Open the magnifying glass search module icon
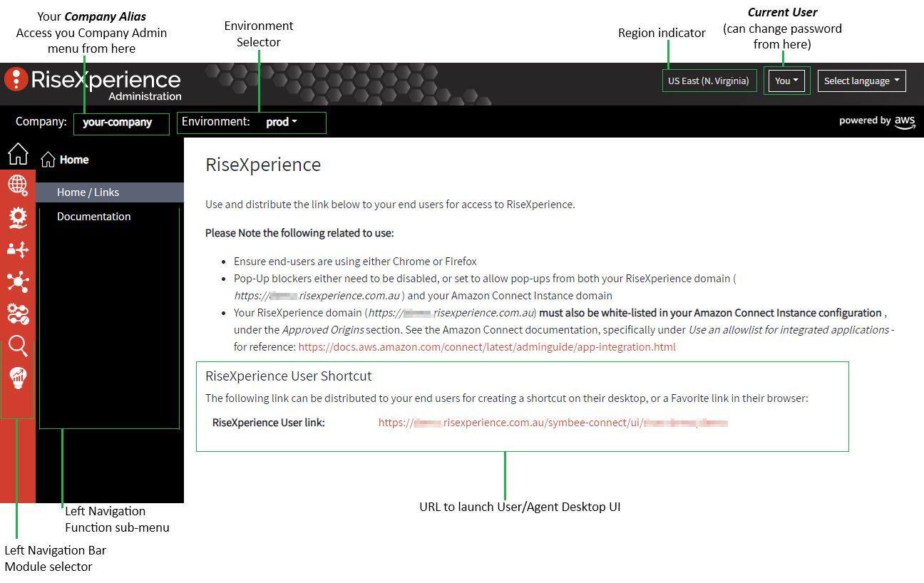924x583 pixels. [x=18, y=346]
